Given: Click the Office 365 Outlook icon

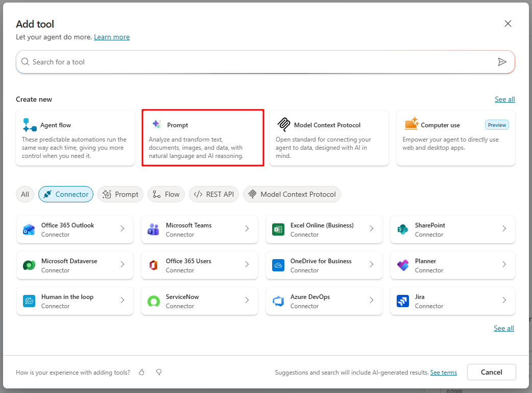Looking at the screenshot, I should 29,229.
